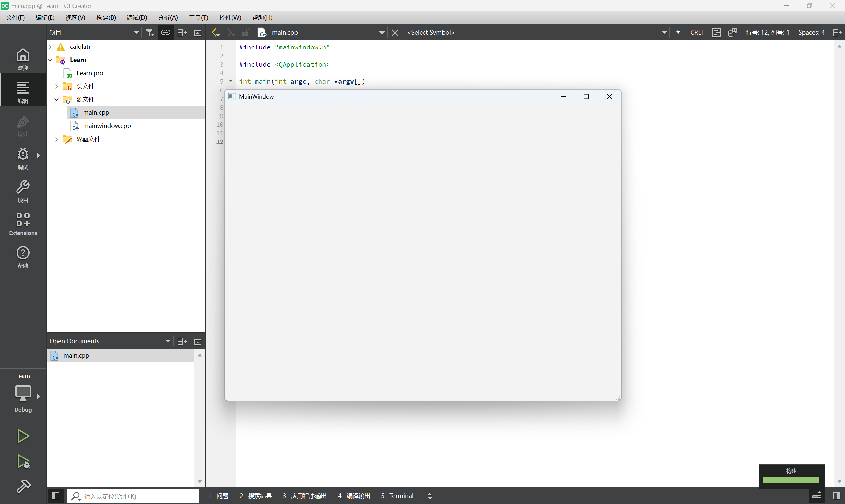Toggle the file write-lock icon
The width and height of the screenshot is (845, 504).
[246, 33]
